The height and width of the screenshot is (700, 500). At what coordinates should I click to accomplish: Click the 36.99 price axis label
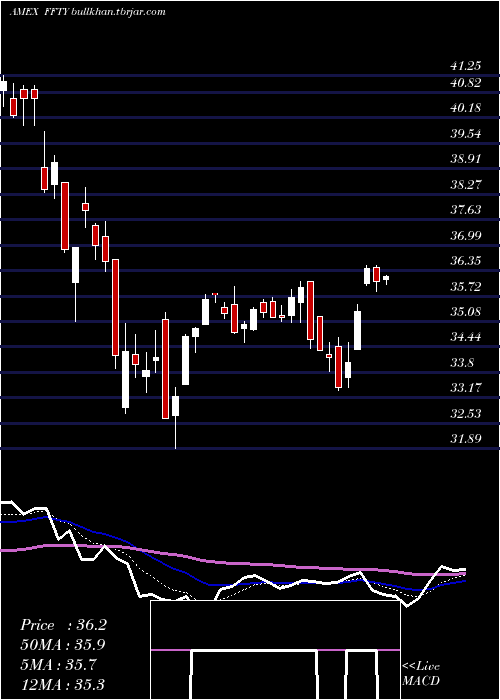click(x=465, y=235)
